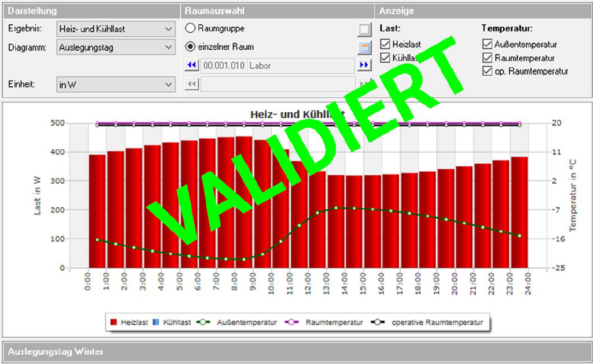593x364 pixels.
Task: Click the blue Kühllast legend marker
Action: point(155,322)
